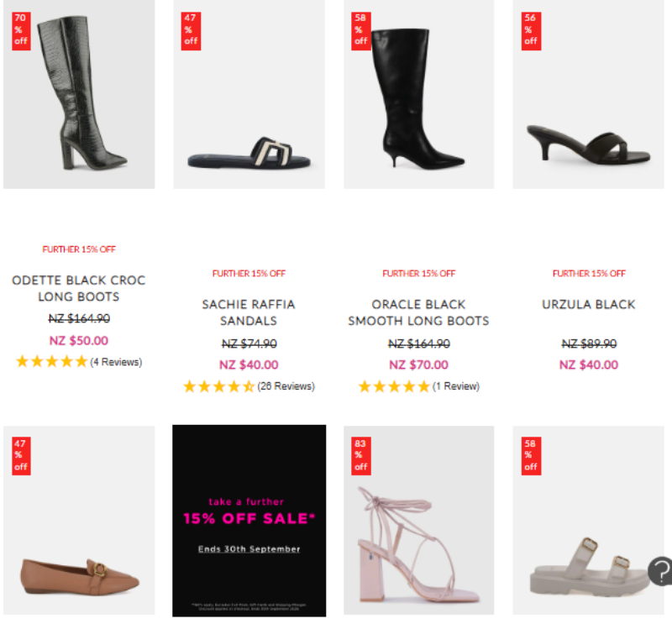This screenshot has height=629, width=672.
Task: Click the help question mark icon
Action: (x=661, y=572)
